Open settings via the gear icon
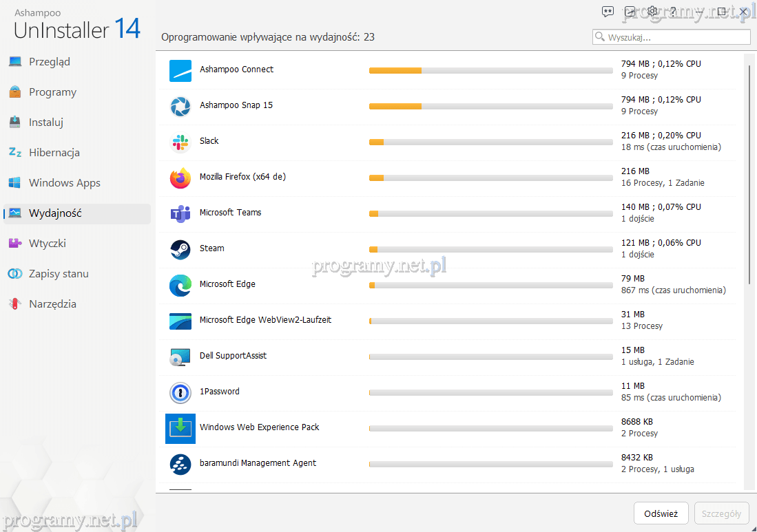This screenshot has height=532, width=757. (x=652, y=11)
